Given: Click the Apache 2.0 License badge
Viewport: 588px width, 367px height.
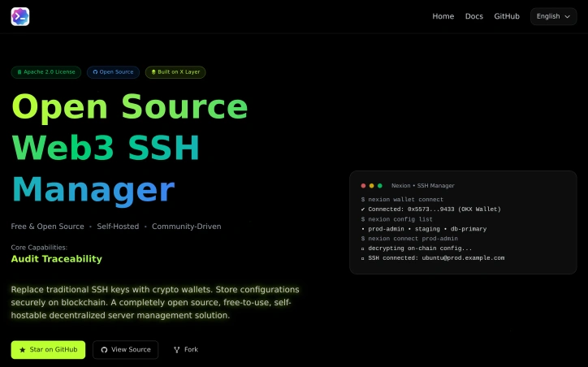Looking at the screenshot, I should click(x=46, y=72).
